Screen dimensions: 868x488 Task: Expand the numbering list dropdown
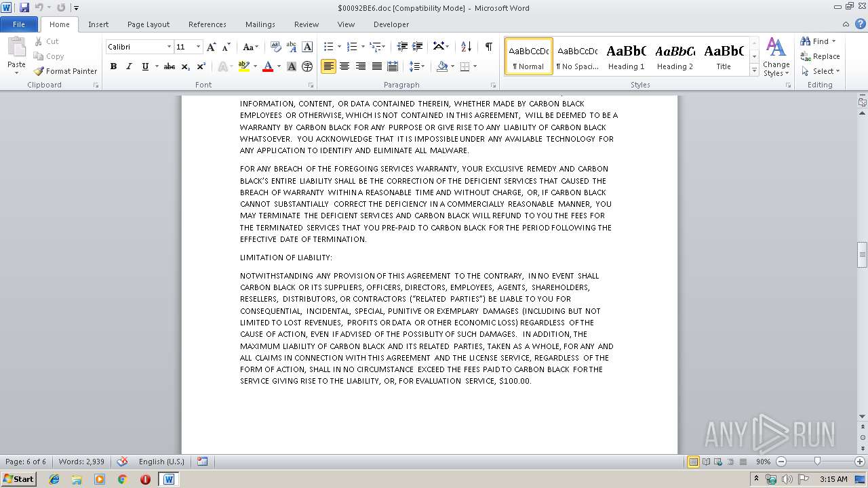pyautogui.click(x=363, y=47)
